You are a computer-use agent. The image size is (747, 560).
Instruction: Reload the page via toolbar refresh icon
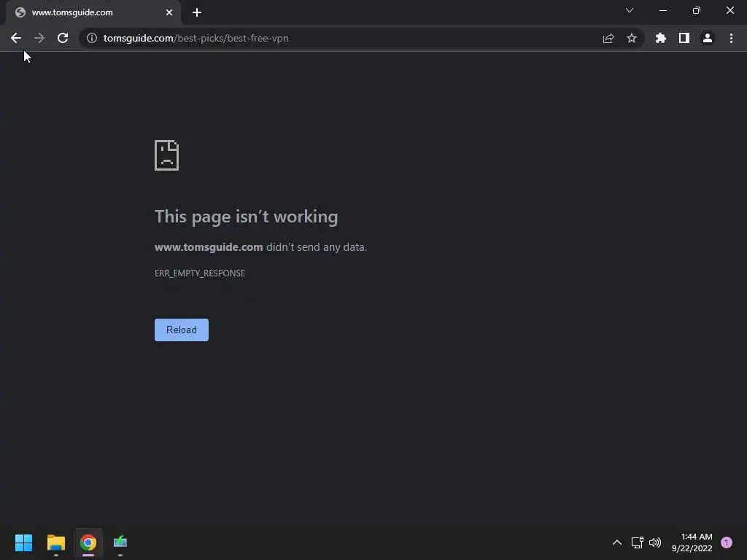point(63,38)
